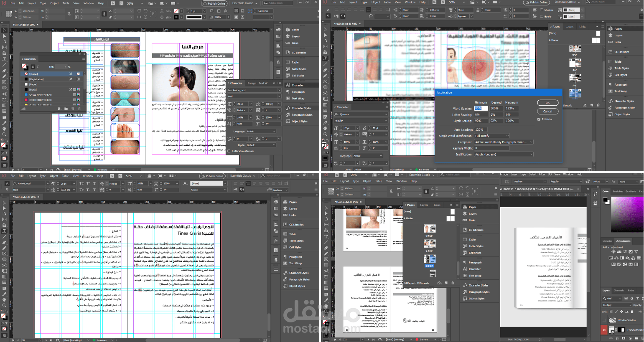Open Object Styles panel in top-left window dock
The width and height of the screenshot is (644, 342).
(297, 122)
